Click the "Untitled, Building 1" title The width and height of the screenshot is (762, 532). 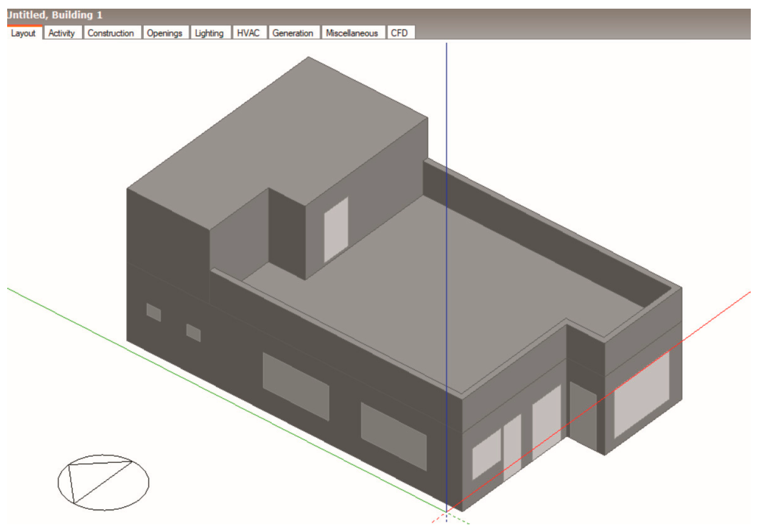pyautogui.click(x=55, y=15)
